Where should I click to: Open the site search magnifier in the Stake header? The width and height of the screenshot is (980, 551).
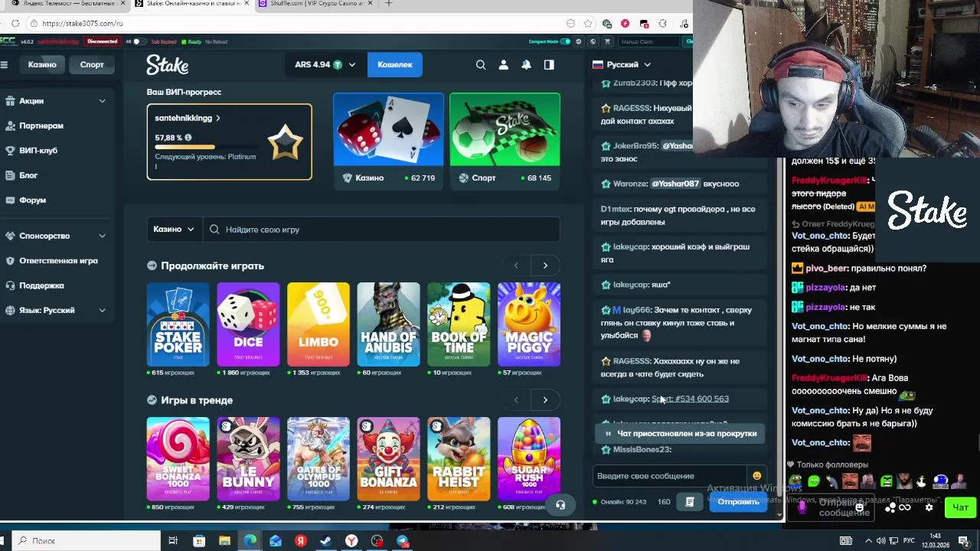point(481,65)
